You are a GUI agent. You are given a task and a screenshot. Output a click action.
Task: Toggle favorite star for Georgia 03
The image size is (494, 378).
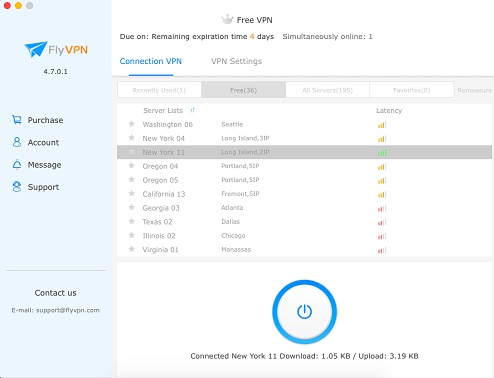pos(132,207)
